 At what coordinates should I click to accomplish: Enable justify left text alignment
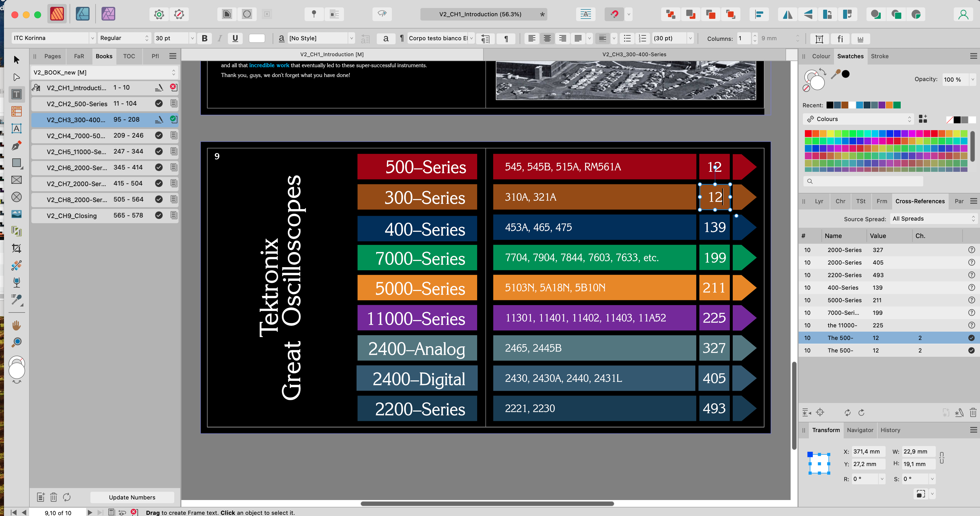tap(578, 38)
